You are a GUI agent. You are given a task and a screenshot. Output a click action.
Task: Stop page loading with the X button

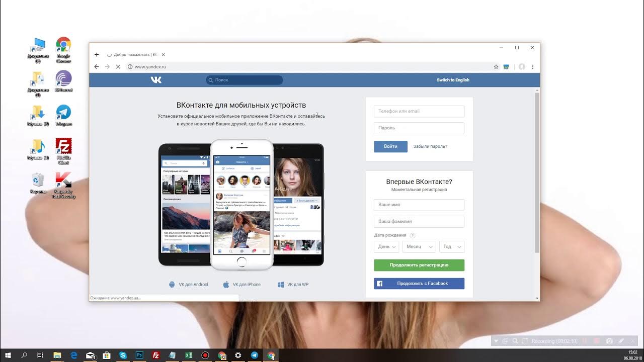[118, 66]
